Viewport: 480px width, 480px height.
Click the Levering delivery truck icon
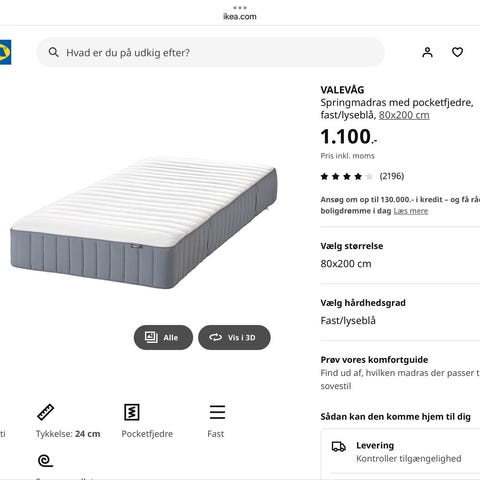(339, 447)
